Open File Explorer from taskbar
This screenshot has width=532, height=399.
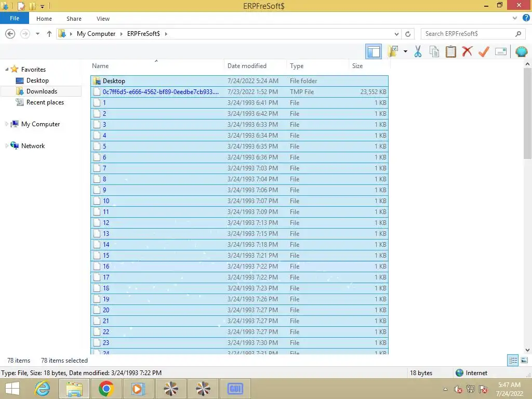coord(74,389)
